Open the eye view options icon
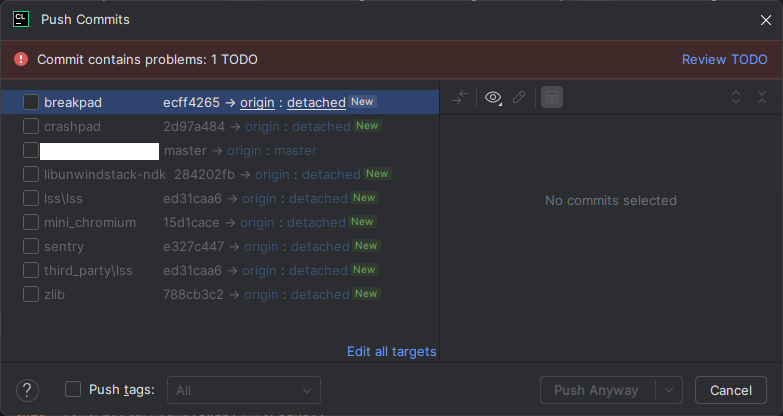Image resolution: width=783 pixels, height=416 pixels. pyautogui.click(x=493, y=97)
